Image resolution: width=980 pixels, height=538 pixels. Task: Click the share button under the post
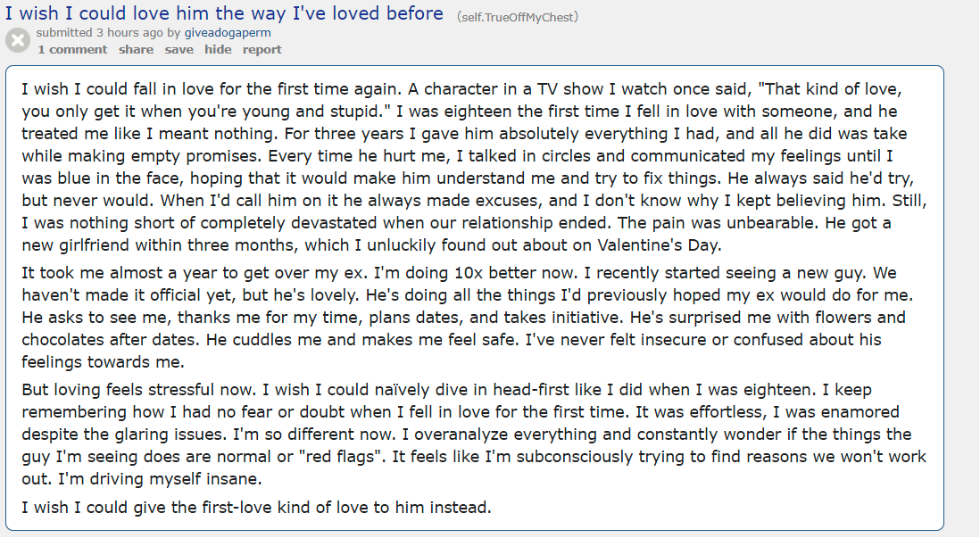click(x=136, y=50)
